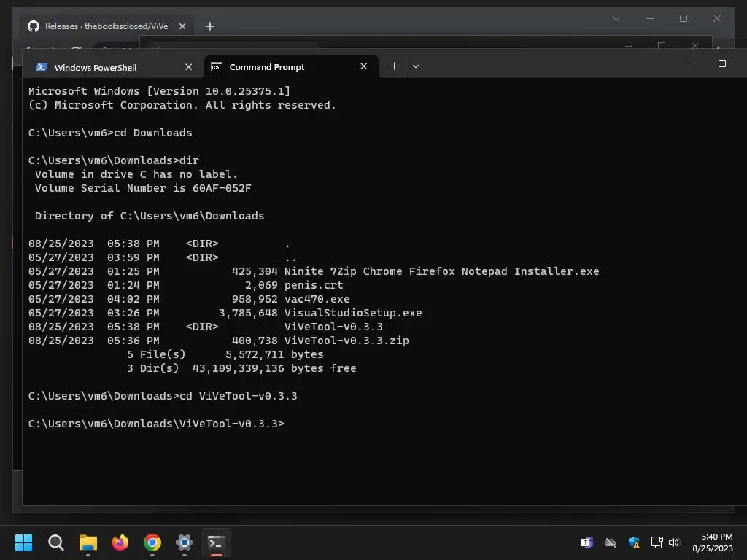Click the prompt line ending ViVeTool-v0.3.3>

(x=156, y=424)
